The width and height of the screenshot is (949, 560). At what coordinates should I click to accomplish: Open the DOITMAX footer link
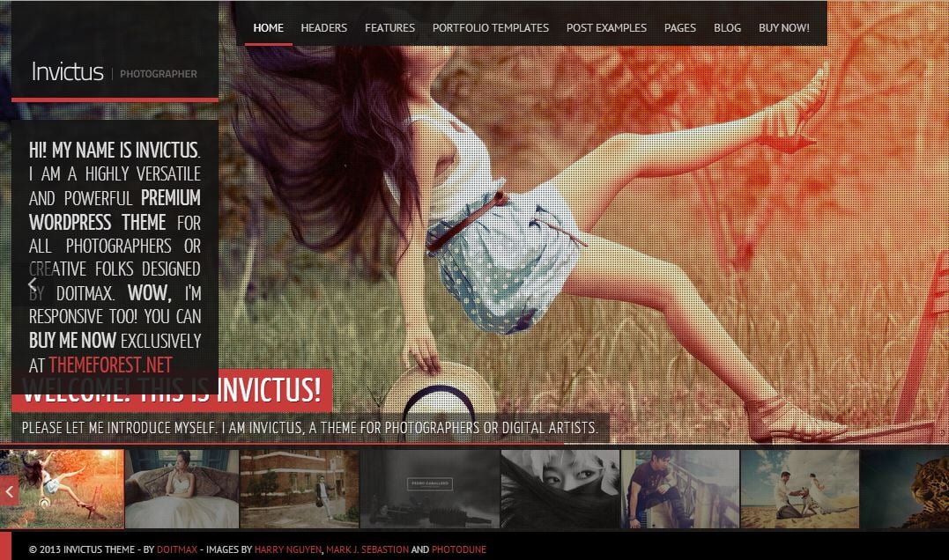click(x=177, y=549)
